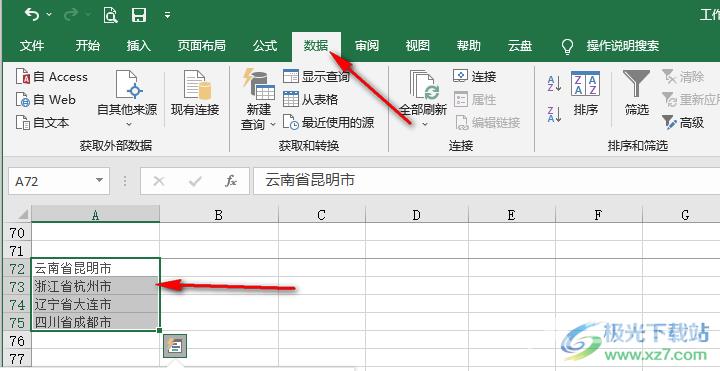Viewport: 720px width, 371px height.
Task: Sort descending with the Z-to-A icon
Action: [x=554, y=114]
